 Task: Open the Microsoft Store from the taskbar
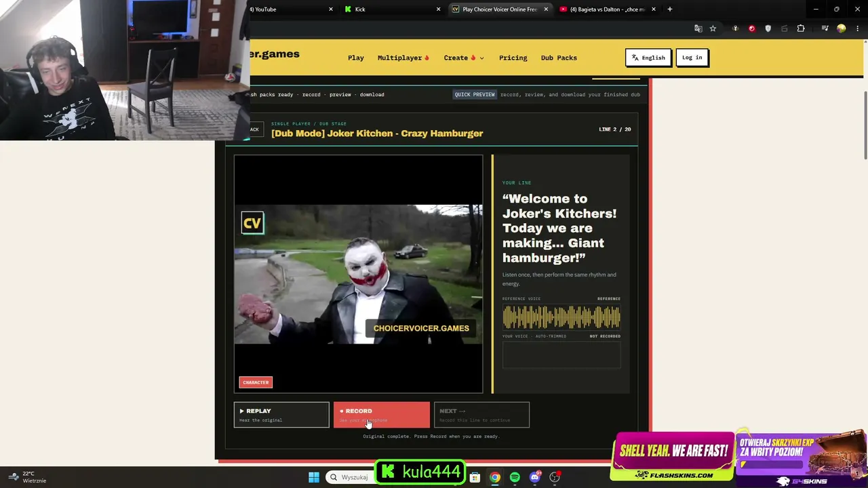(x=475, y=477)
